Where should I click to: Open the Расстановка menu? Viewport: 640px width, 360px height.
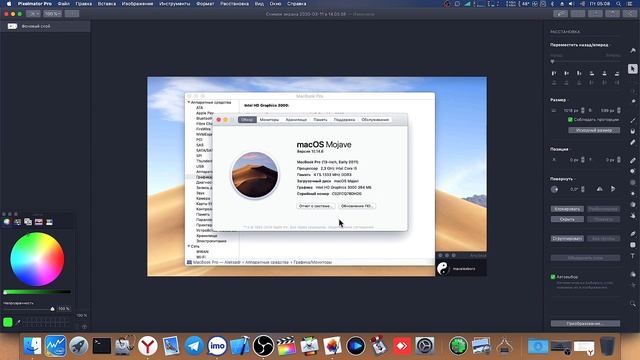click(x=235, y=4)
